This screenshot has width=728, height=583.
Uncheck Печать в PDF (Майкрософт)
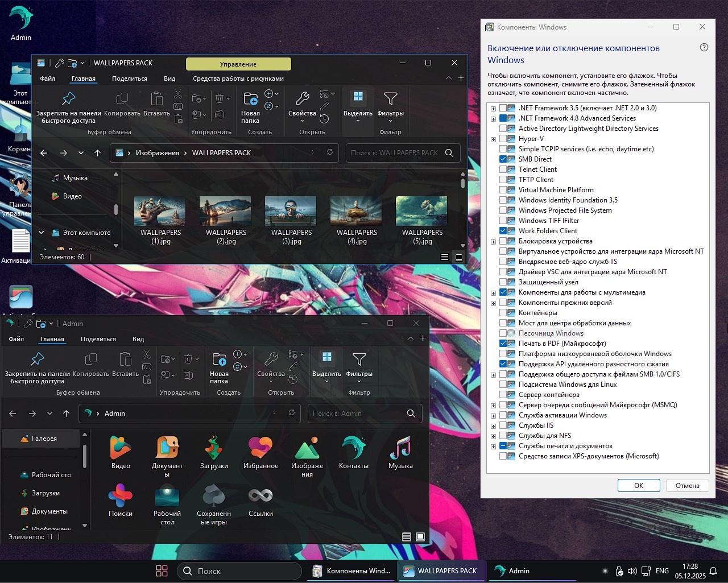(503, 343)
